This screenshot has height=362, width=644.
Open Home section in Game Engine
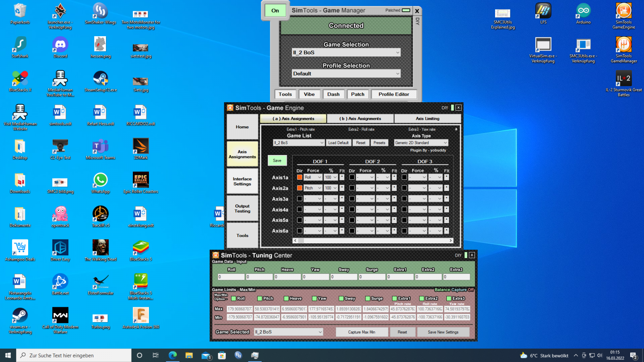coord(242,127)
